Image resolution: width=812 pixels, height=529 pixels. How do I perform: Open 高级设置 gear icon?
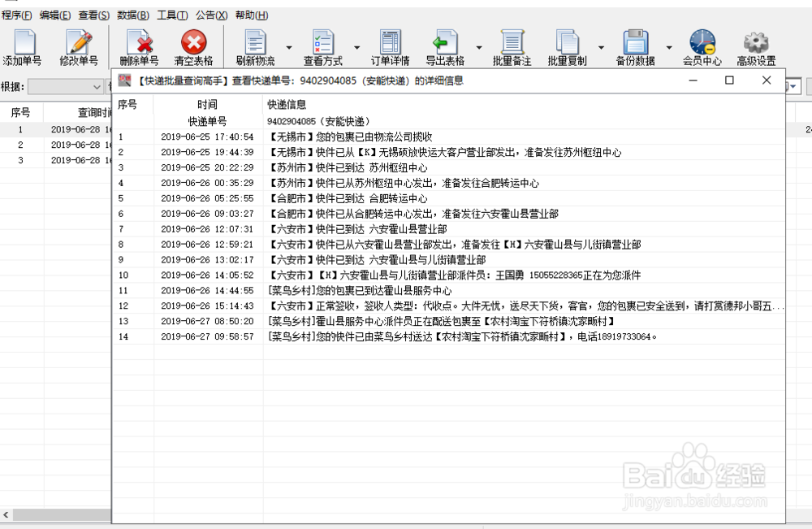pos(756,42)
